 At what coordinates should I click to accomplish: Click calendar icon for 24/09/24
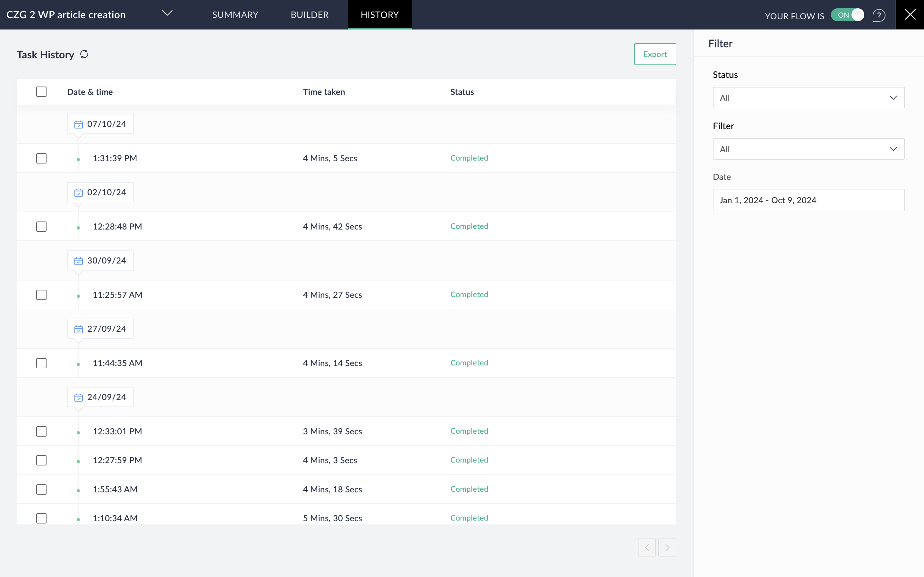point(79,397)
